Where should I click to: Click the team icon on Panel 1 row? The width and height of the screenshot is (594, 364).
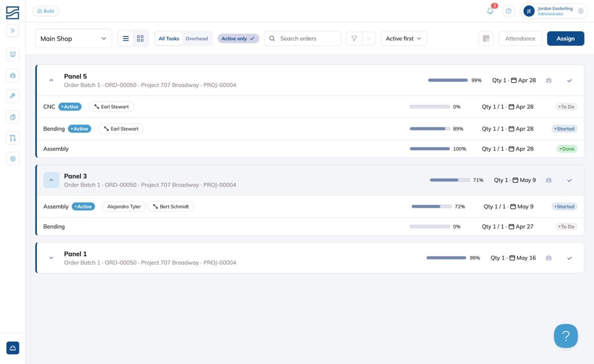pyautogui.click(x=549, y=258)
